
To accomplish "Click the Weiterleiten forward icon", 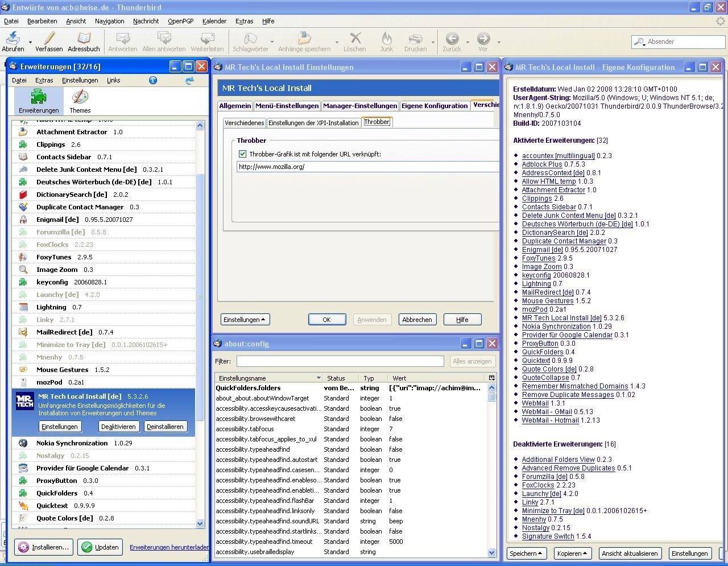I will [207, 38].
